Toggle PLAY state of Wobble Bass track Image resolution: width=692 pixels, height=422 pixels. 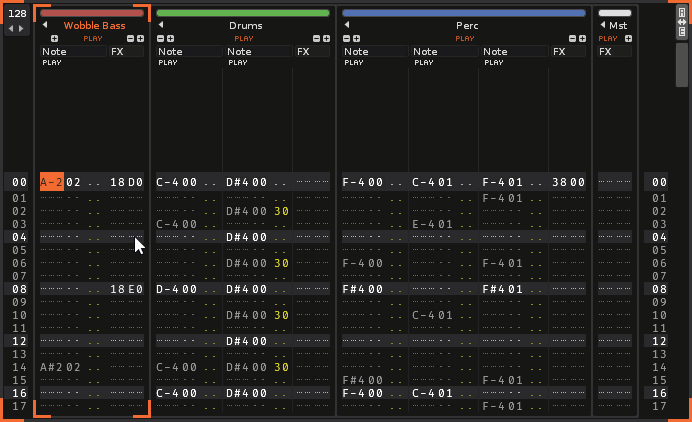coord(93,38)
